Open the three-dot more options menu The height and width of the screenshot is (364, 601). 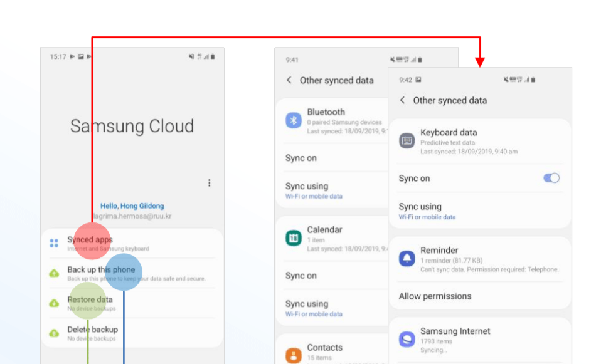(209, 183)
